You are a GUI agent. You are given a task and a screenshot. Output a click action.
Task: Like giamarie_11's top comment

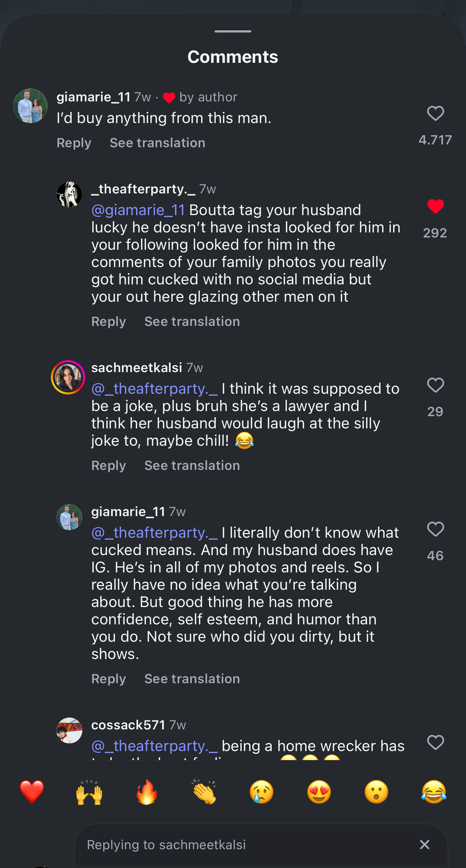point(435,114)
